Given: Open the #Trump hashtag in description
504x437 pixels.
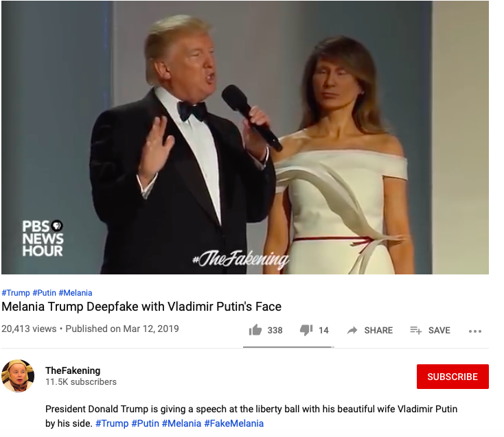Looking at the screenshot, I should tap(112, 423).
